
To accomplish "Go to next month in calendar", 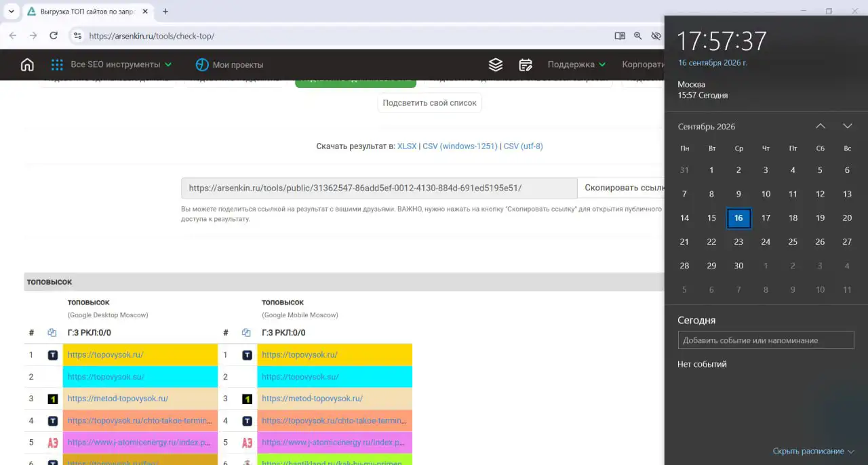I will click(848, 126).
